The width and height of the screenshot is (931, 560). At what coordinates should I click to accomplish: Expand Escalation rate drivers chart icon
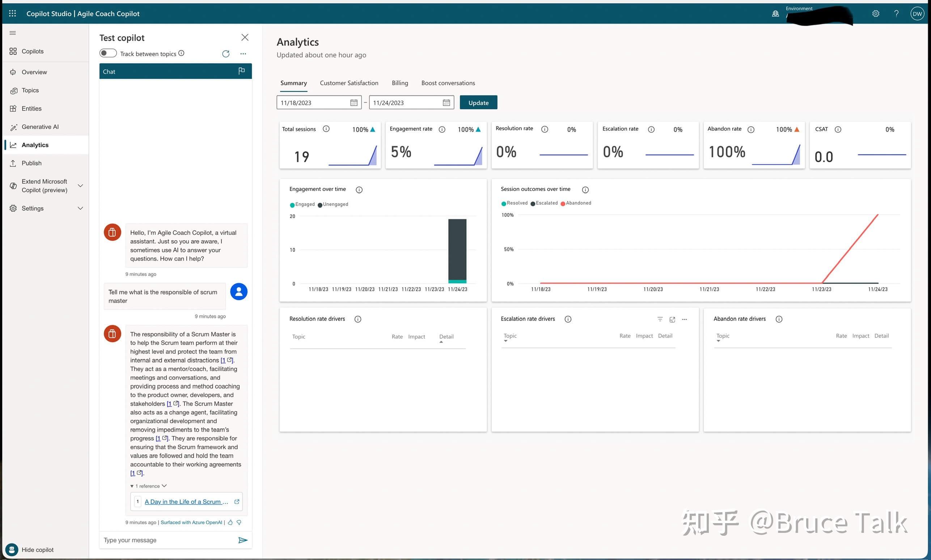pos(672,320)
